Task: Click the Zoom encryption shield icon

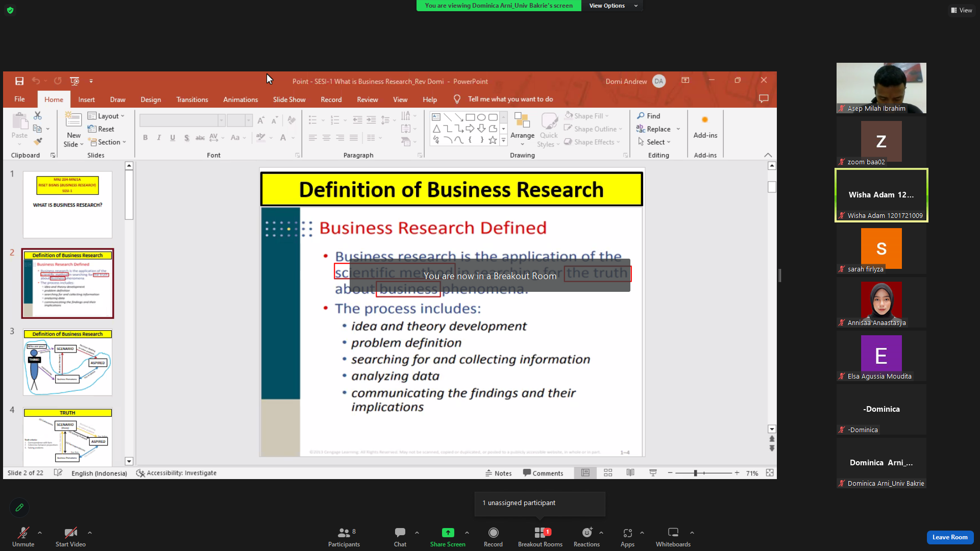Action: point(10,10)
